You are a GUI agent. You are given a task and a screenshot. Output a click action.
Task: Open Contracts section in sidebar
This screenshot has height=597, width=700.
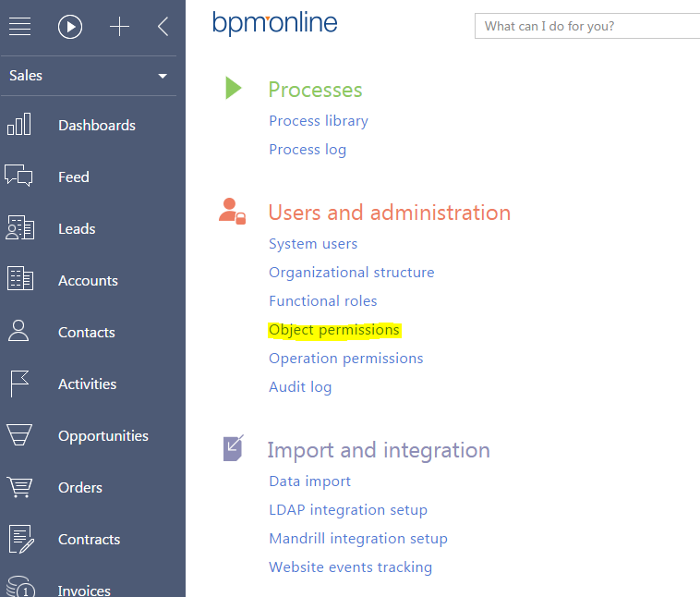point(89,539)
